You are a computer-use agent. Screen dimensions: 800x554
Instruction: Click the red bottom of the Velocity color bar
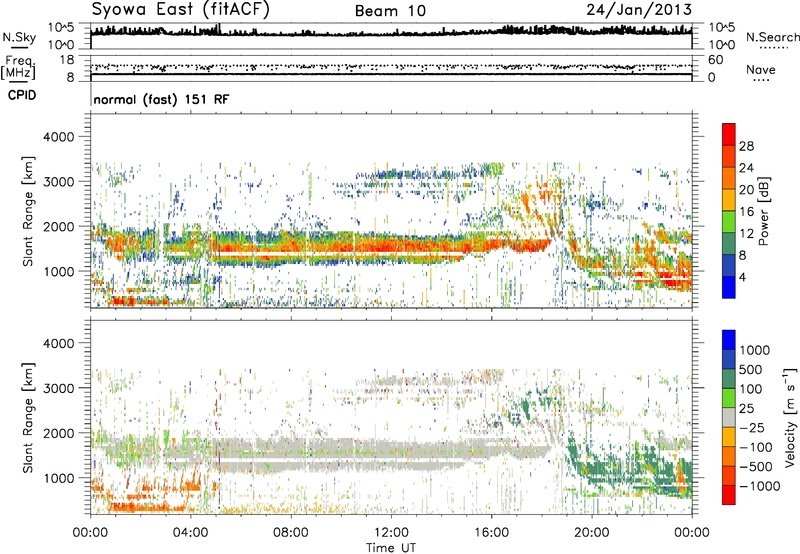pyautogui.click(x=729, y=495)
